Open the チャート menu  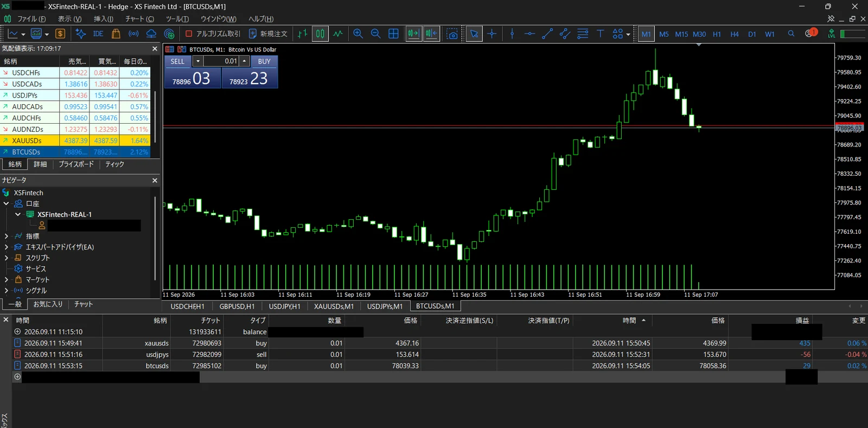point(139,18)
